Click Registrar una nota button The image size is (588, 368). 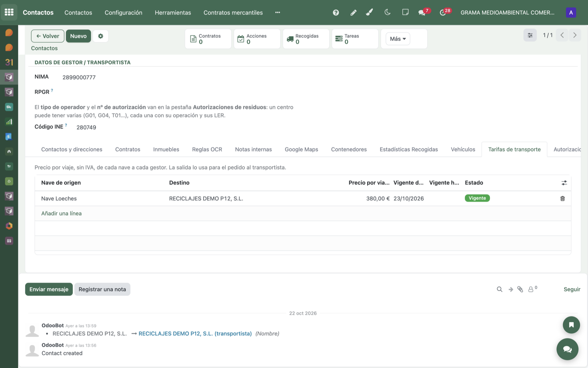pos(102,289)
